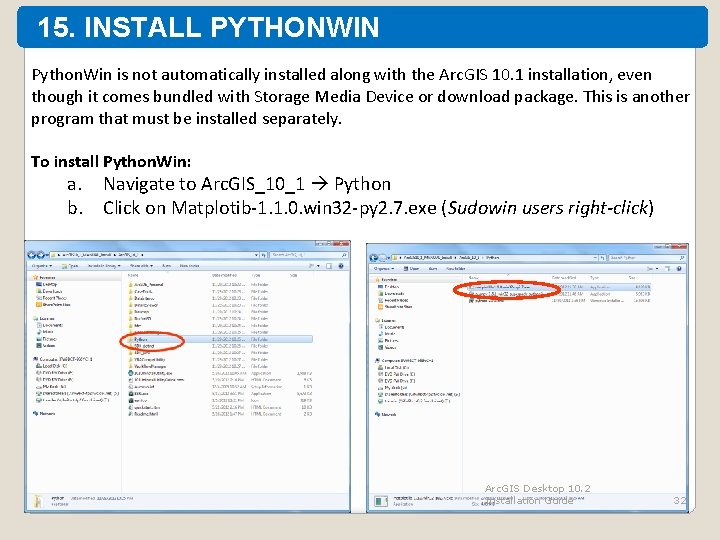This screenshot has height=540, width=720.
Task: Open SharePoint Sites in left window sidebar
Action: click(x=53, y=304)
